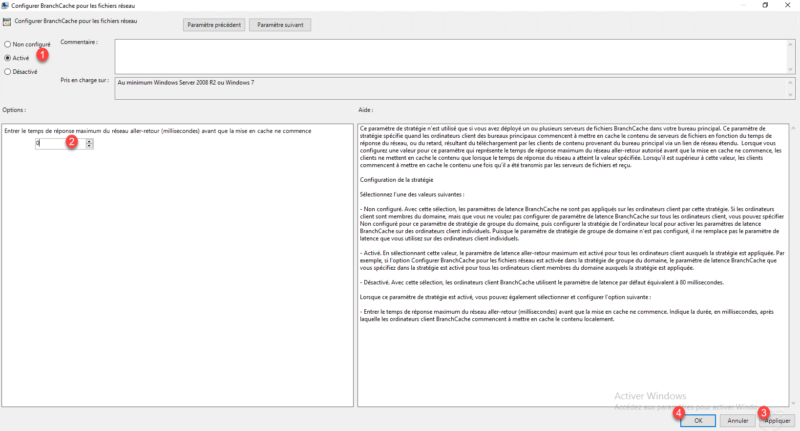Click the Pris en charge scroll down arrow
The height and width of the screenshot is (431, 800).
790,95
